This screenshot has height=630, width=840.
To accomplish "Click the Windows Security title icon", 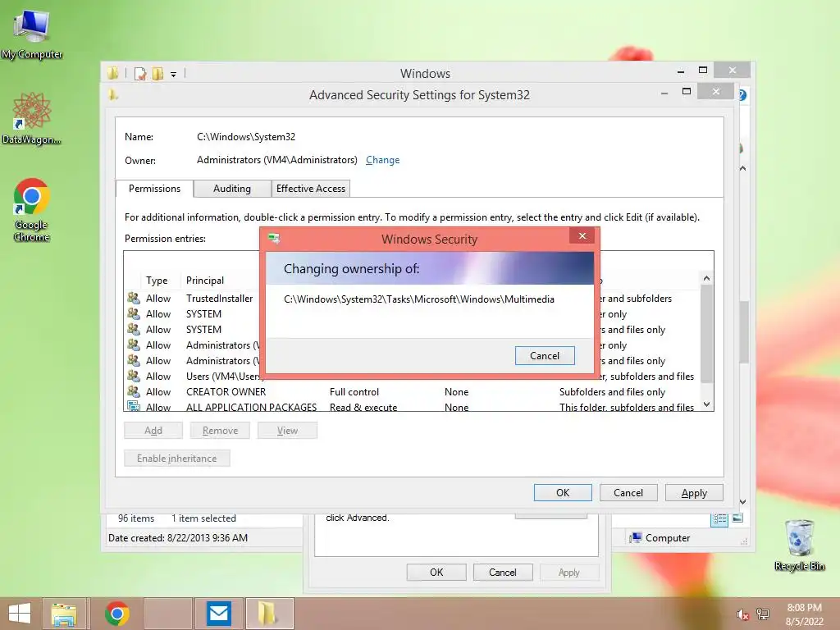I will (274, 239).
